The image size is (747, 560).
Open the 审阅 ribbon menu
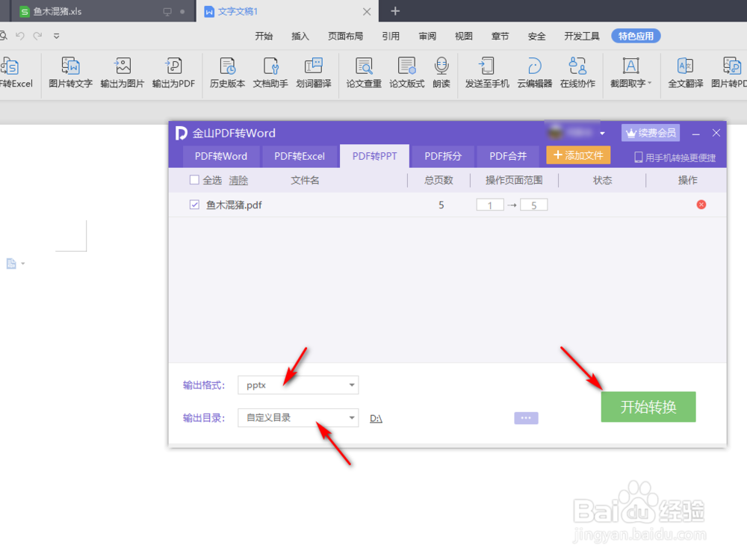click(x=427, y=36)
